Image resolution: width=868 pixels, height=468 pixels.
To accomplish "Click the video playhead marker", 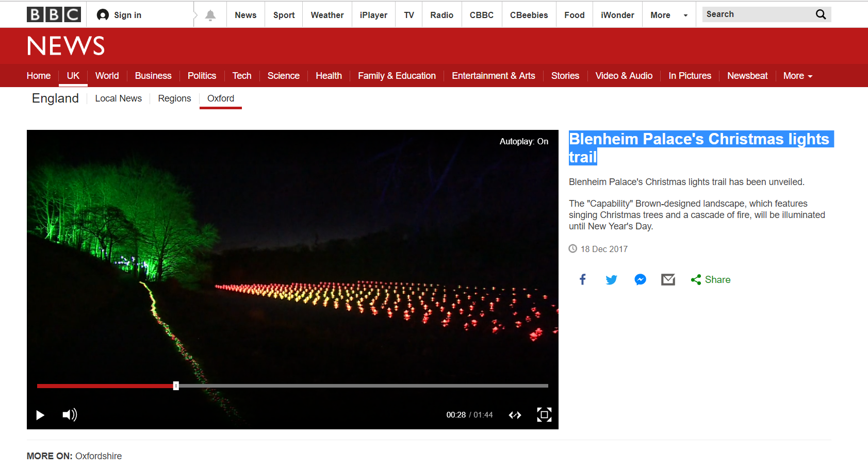I will tap(176, 386).
